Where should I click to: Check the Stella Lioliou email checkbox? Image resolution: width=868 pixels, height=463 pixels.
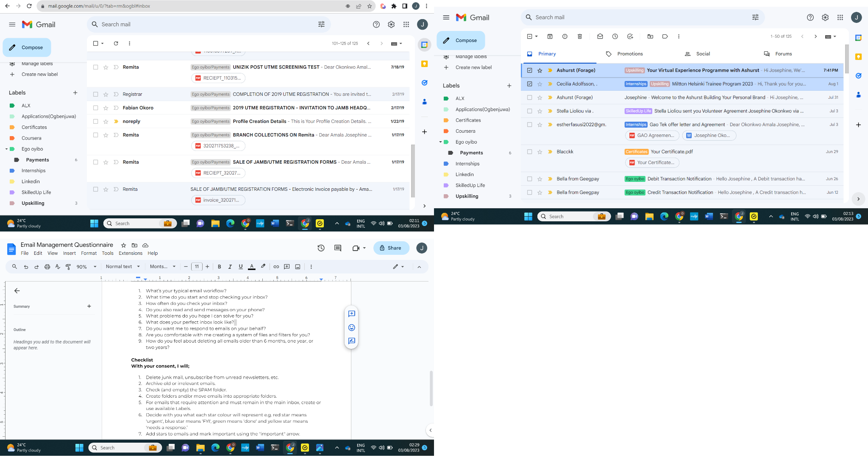(529, 111)
